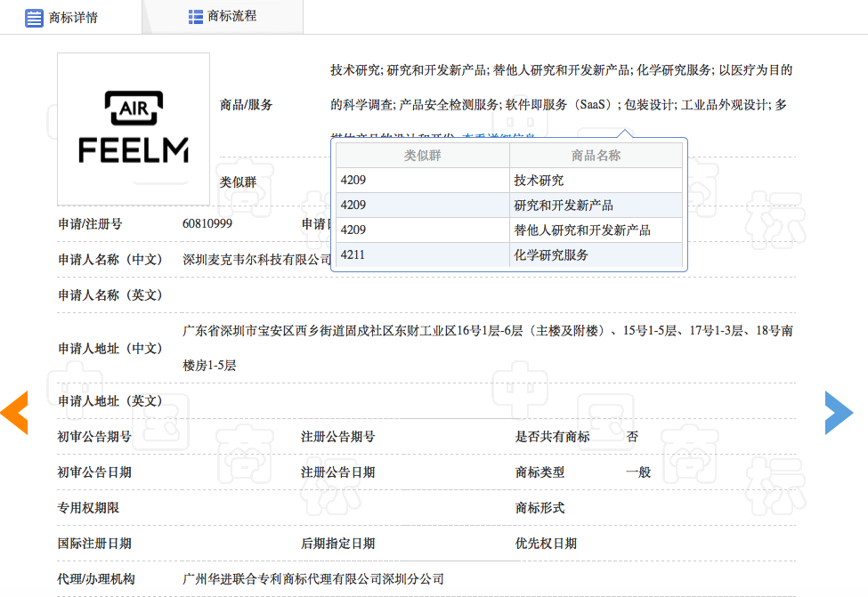Viewport: 868px width, 597px height.
Task: Click the 初审公告日期 label
Action: coord(94,472)
